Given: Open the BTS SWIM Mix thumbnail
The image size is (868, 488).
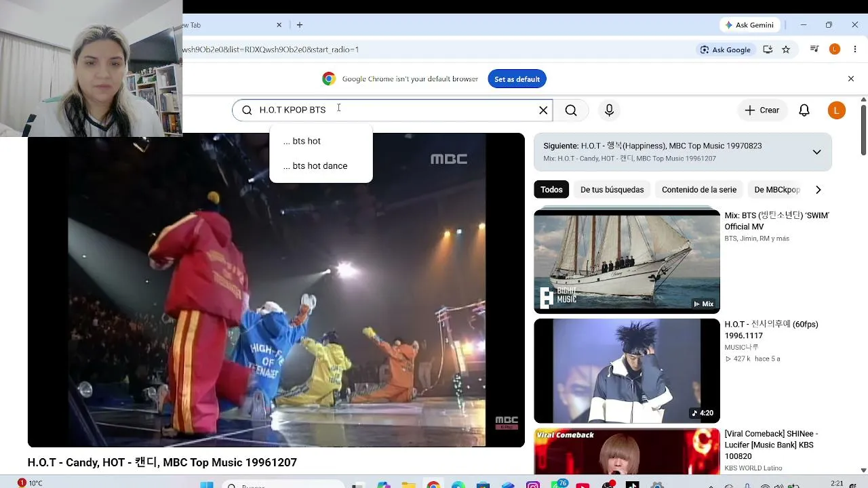Looking at the screenshot, I should click(627, 262).
